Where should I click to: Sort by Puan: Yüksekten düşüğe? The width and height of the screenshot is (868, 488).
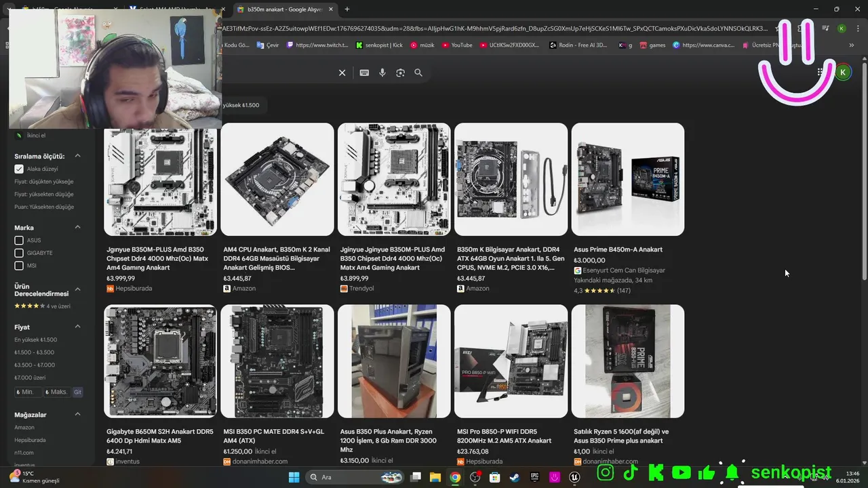44,207
